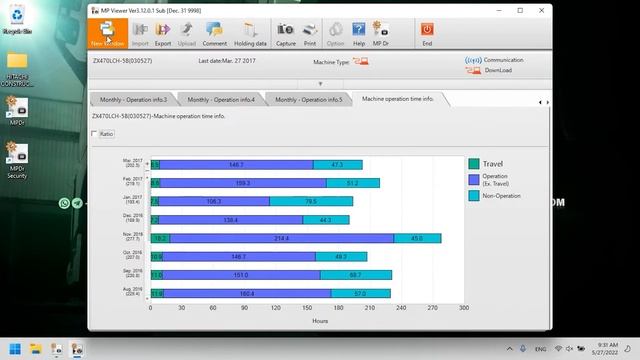Click the Upload toolbar icon
The width and height of the screenshot is (640, 360).
pos(187,33)
